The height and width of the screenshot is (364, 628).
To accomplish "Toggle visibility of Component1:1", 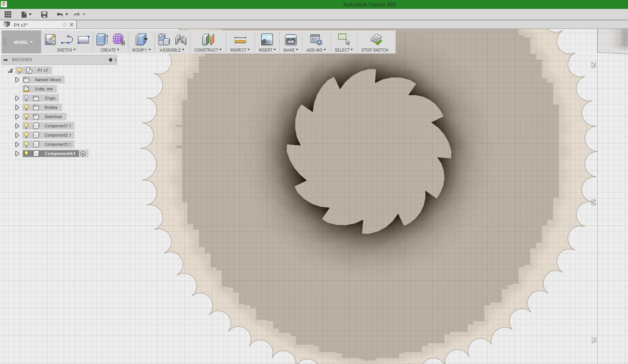I will (27, 126).
